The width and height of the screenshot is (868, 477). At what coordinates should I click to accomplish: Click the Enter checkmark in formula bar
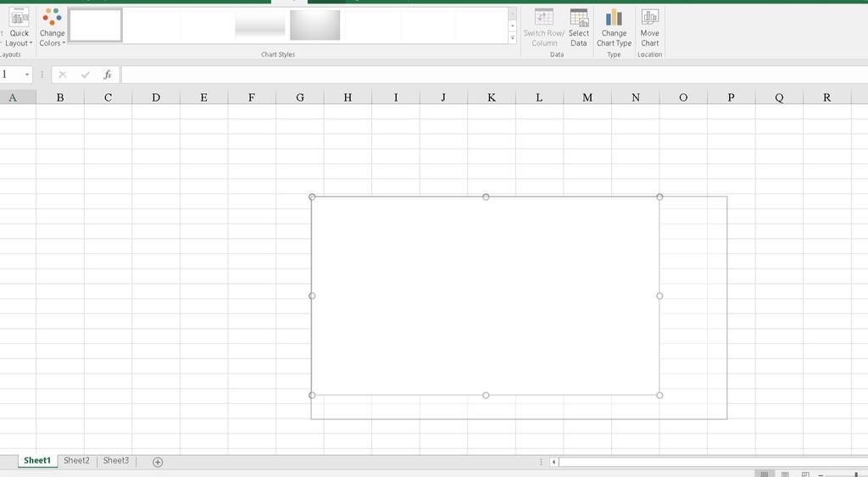point(86,75)
